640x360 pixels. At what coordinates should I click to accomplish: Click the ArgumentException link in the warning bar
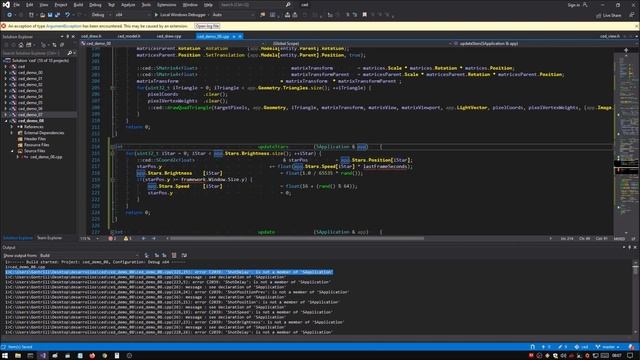point(64,26)
